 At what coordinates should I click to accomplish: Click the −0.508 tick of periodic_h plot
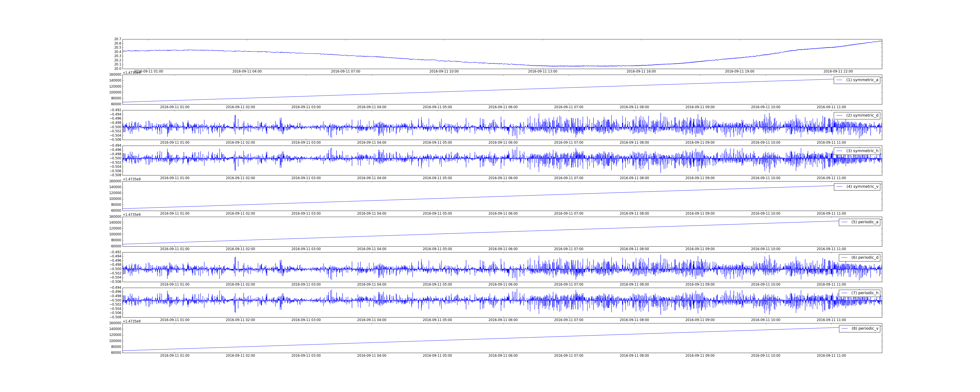115,317
